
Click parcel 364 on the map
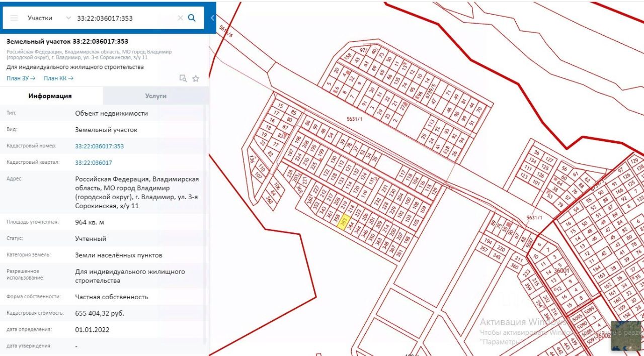click(x=351, y=225)
